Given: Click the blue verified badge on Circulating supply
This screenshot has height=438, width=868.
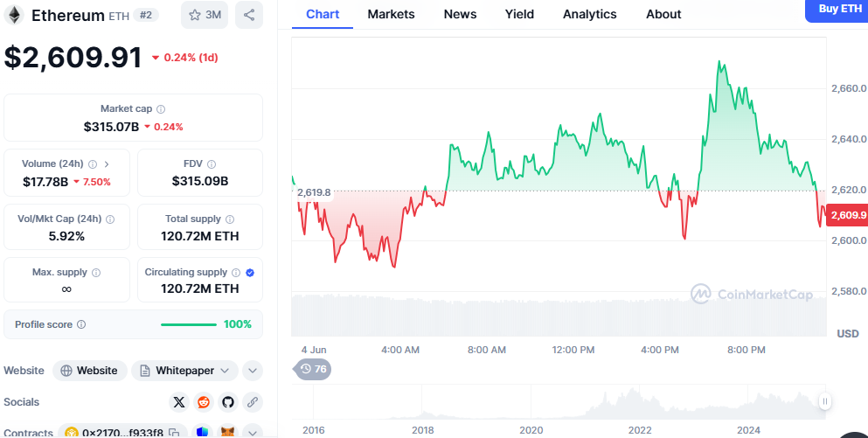Looking at the screenshot, I should pos(250,273).
